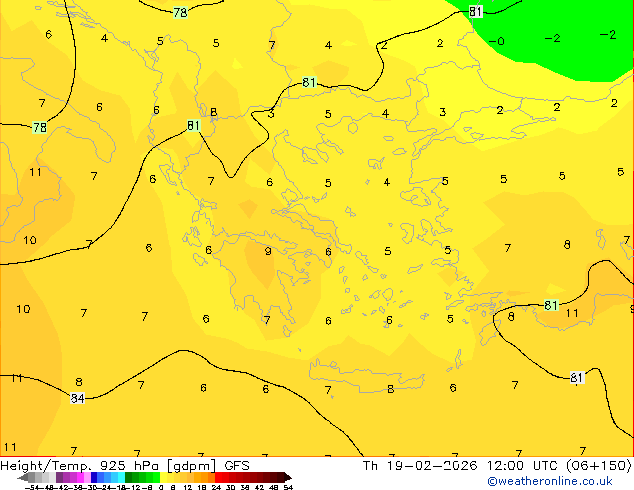Click the '81' contour label beside the '11' value
This screenshot has width=634, height=490.
[x=551, y=305]
